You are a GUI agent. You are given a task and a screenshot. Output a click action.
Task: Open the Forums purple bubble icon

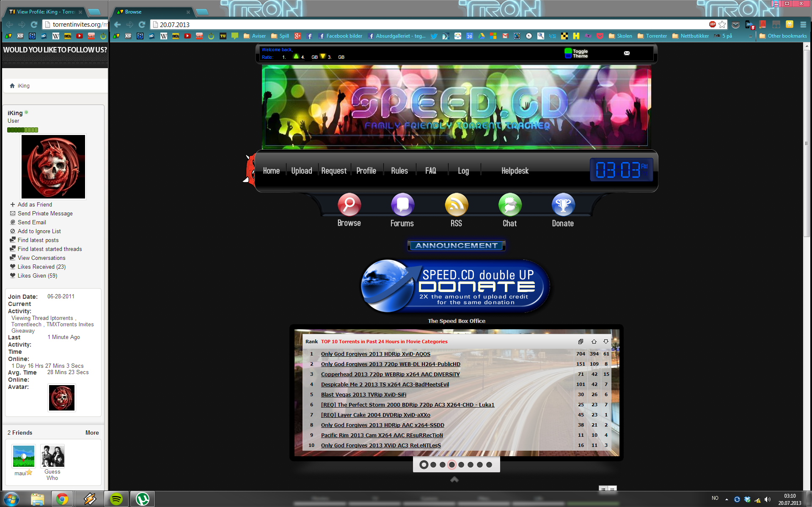tap(402, 204)
